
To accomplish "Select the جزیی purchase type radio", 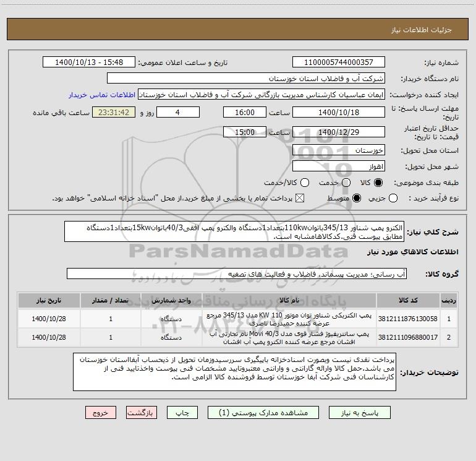I will point(393,198).
